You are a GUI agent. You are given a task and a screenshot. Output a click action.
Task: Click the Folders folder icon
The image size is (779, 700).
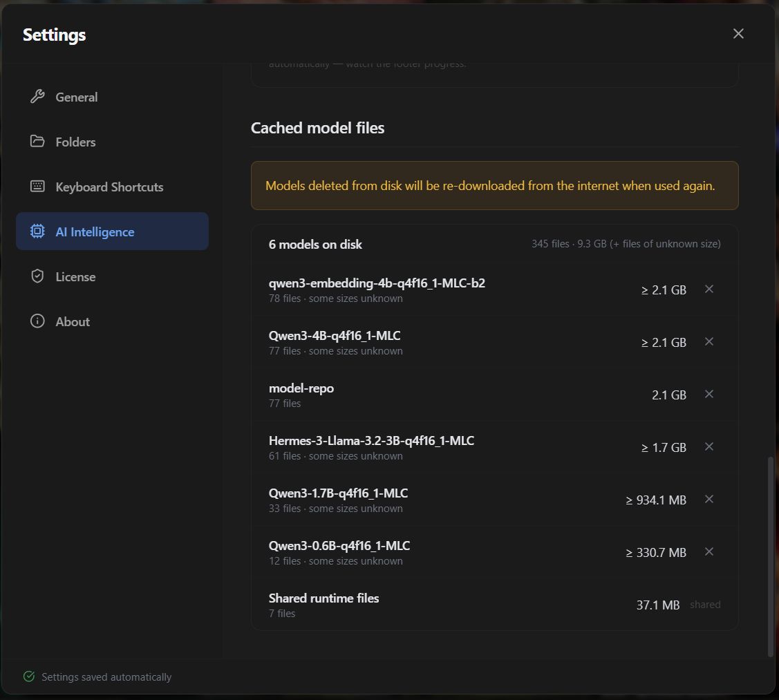coord(37,141)
